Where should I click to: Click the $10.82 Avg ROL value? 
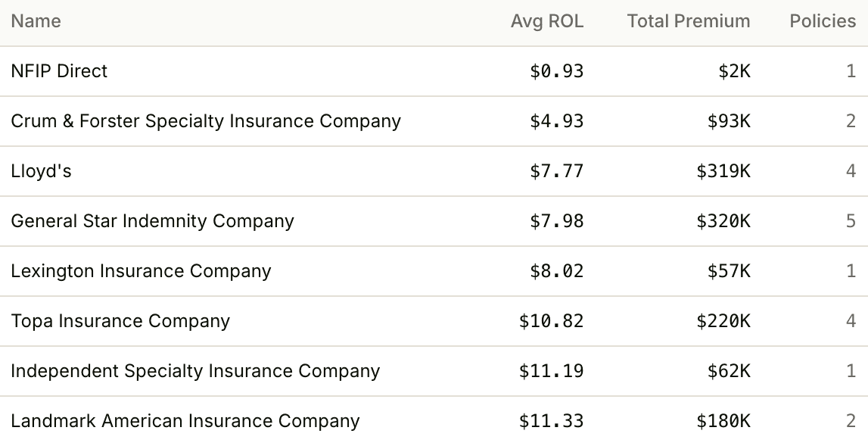(552, 321)
